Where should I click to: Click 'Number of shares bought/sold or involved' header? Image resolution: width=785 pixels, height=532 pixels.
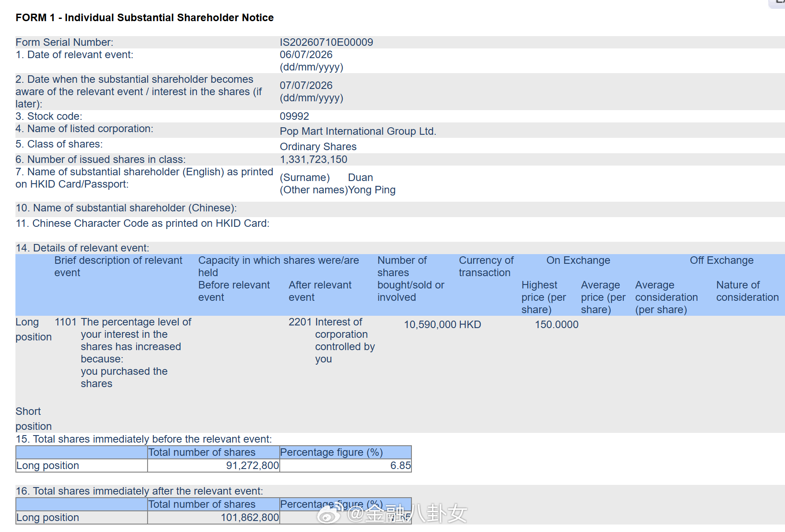pyautogui.click(x=411, y=279)
